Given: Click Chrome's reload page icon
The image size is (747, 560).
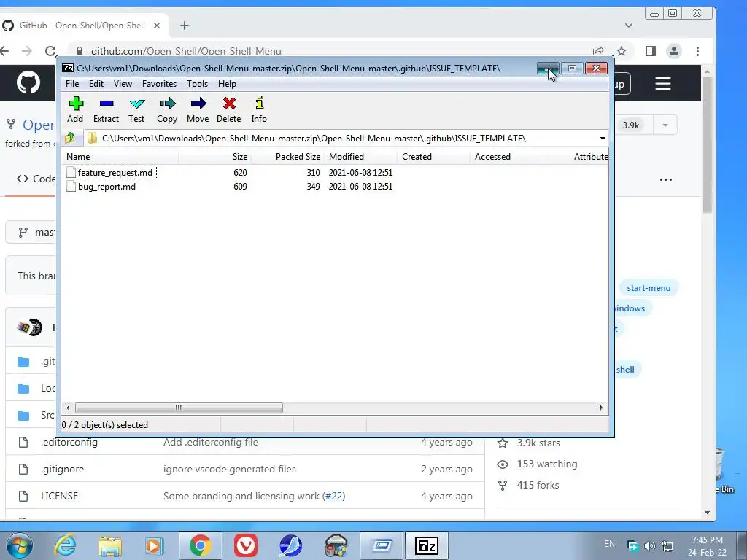Looking at the screenshot, I should point(50,51).
